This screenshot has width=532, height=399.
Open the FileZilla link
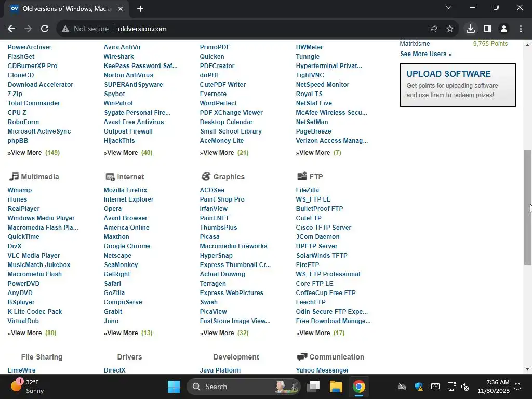[308, 190]
